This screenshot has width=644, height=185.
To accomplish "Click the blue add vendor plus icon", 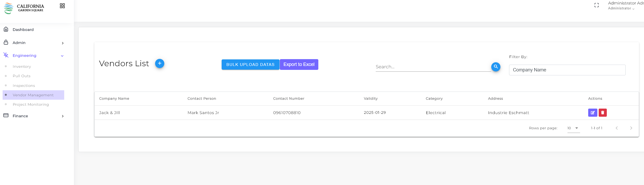I will click(x=160, y=63).
